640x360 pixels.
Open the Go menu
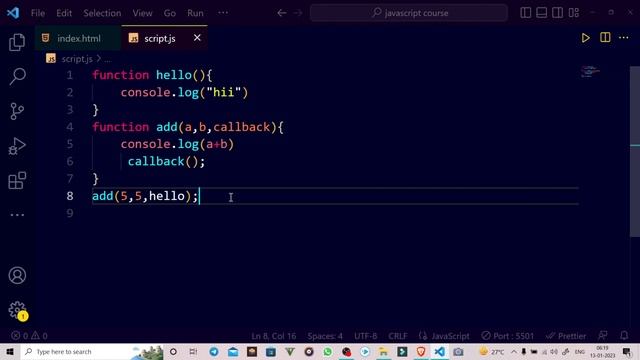point(170,13)
